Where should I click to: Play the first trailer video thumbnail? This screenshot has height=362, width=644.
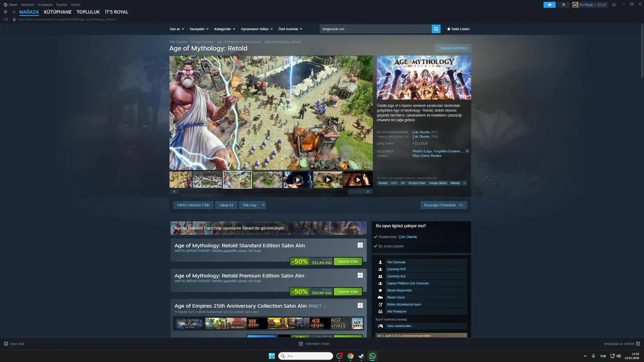click(297, 179)
